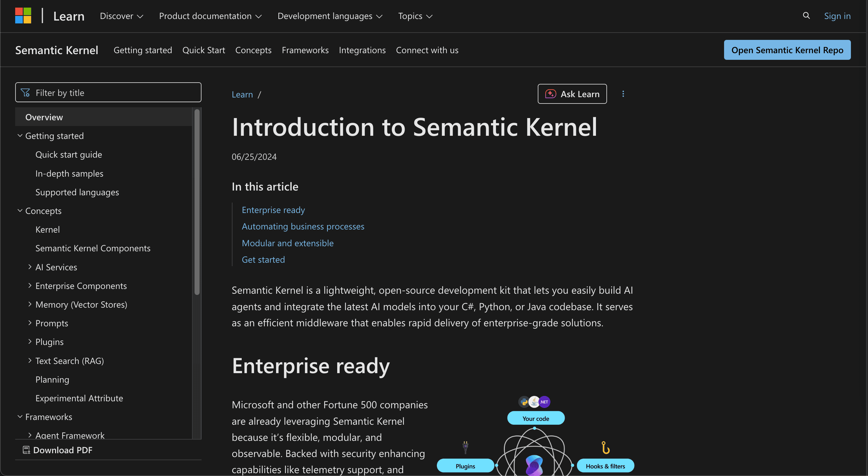The width and height of the screenshot is (868, 476).
Task: Click the Learn breadcrumb link
Action: [x=242, y=94]
